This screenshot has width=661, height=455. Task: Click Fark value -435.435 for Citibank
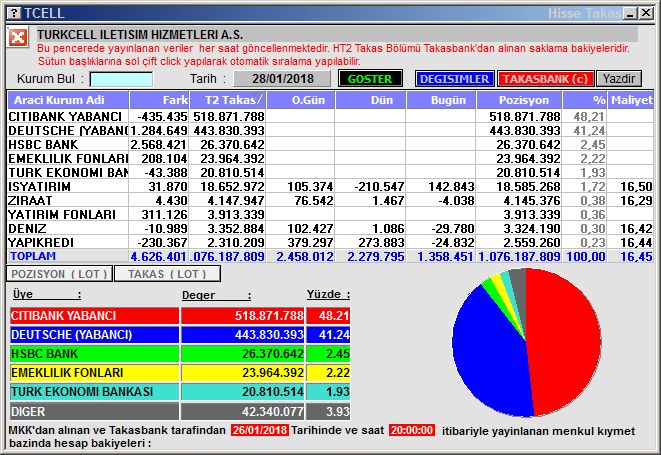click(162, 116)
